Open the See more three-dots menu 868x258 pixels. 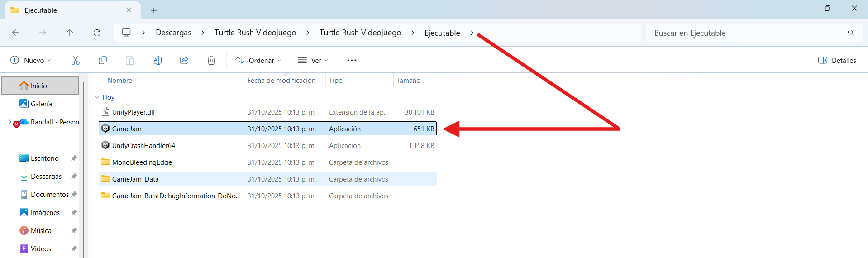352,60
